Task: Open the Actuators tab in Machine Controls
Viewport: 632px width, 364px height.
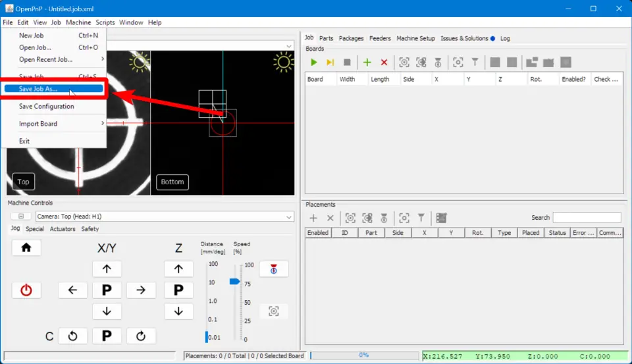Action: (63, 229)
